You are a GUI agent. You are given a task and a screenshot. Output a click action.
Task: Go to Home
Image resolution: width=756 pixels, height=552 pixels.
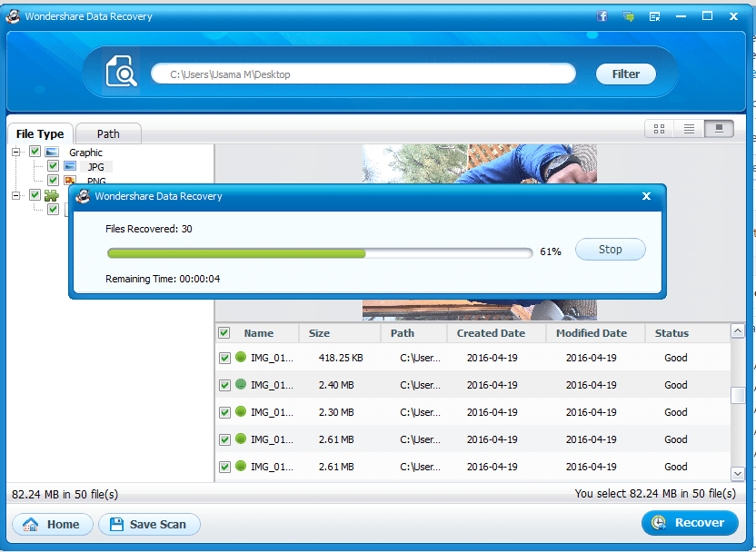coord(52,524)
